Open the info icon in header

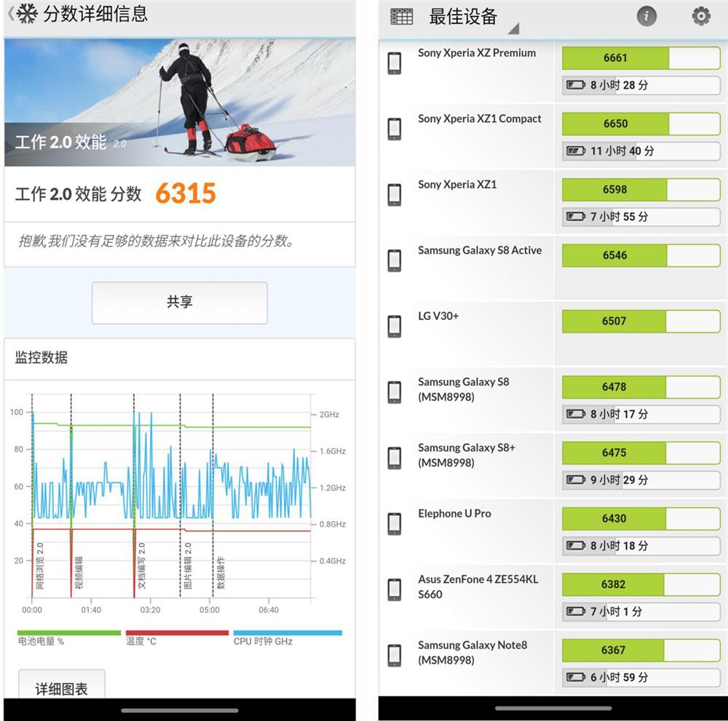click(646, 16)
